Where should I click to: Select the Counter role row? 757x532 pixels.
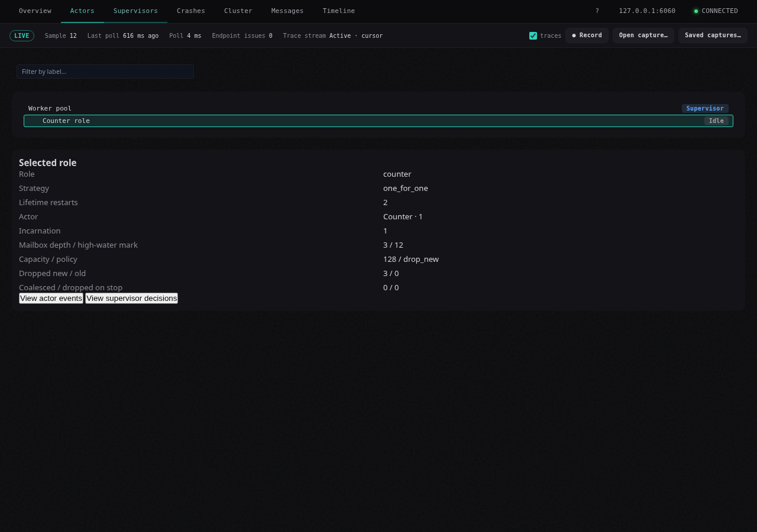click(378, 121)
